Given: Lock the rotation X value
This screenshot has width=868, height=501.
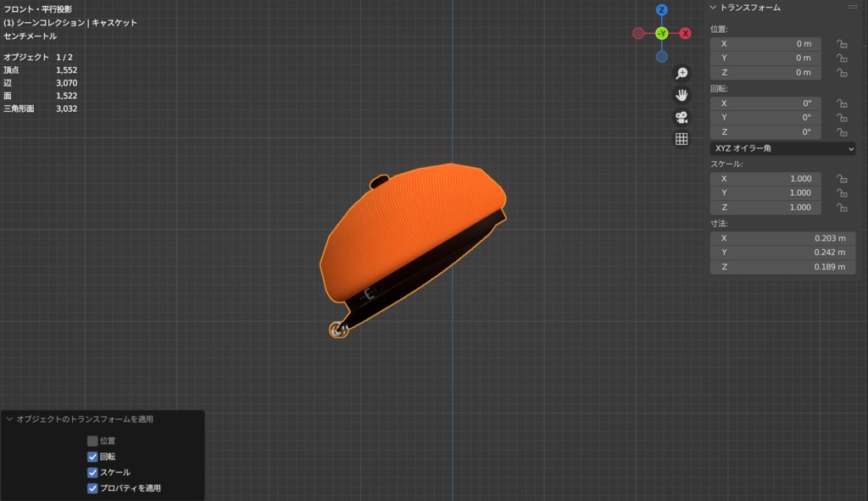Looking at the screenshot, I should 842,103.
